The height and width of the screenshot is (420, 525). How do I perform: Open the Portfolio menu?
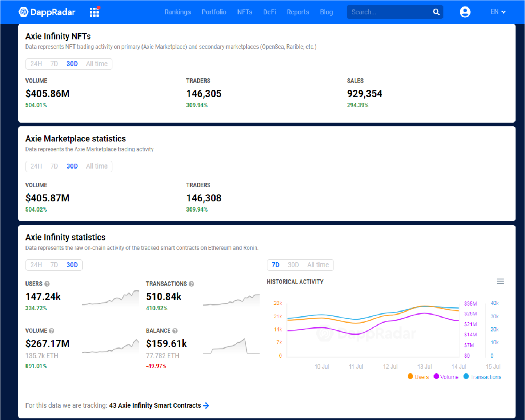(x=214, y=12)
